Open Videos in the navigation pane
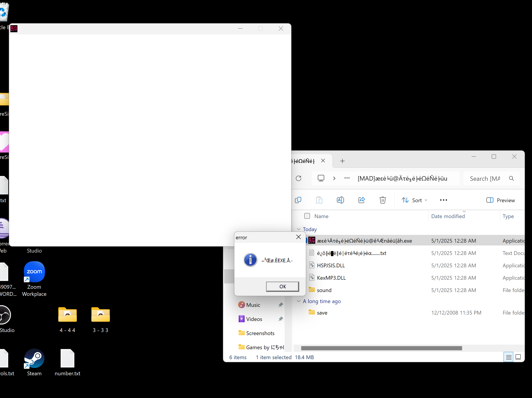The height and width of the screenshot is (398, 532). pyautogui.click(x=254, y=319)
